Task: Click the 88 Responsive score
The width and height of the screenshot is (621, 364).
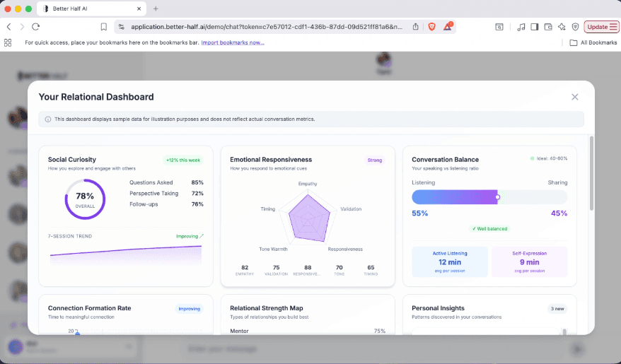Action: pyautogui.click(x=308, y=270)
